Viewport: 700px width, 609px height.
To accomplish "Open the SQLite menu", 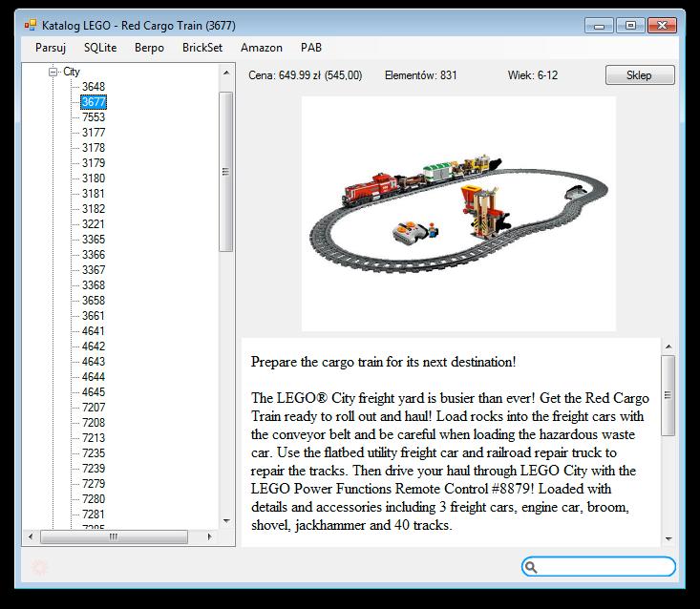I will (x=100, y=48).
